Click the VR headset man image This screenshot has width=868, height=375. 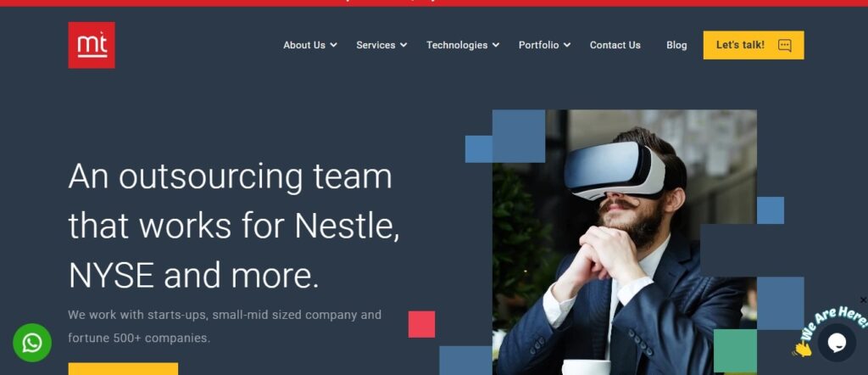pos(625,242)
